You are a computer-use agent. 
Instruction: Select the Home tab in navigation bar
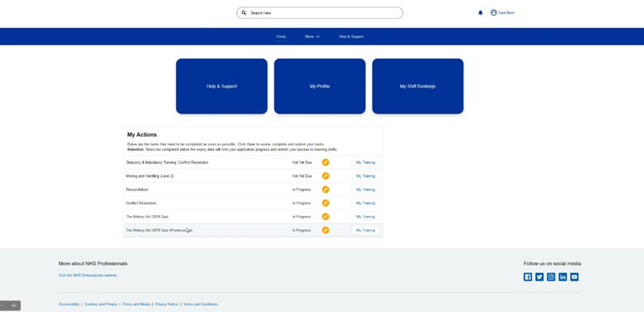click(x=281, y=36)
